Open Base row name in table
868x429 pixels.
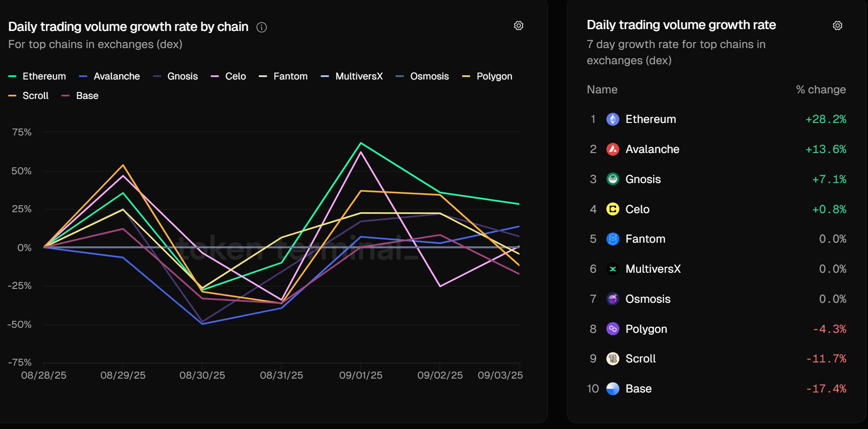pos(638,389)
